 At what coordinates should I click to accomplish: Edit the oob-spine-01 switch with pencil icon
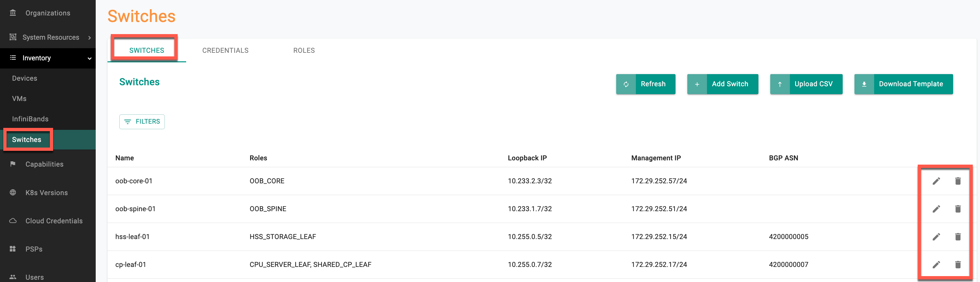[936, 209]
